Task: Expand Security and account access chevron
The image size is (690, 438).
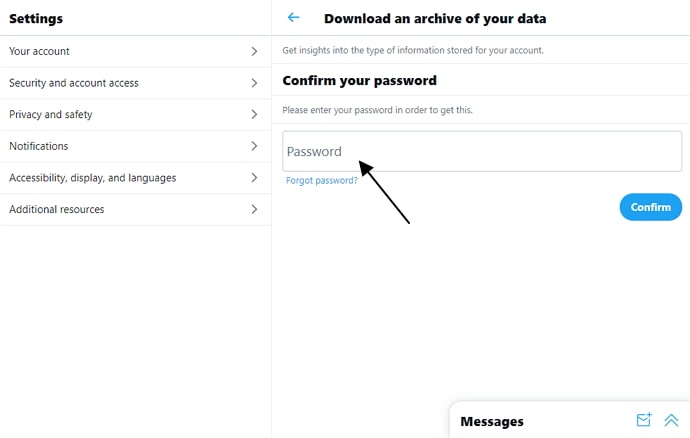Action: (254, 83)
